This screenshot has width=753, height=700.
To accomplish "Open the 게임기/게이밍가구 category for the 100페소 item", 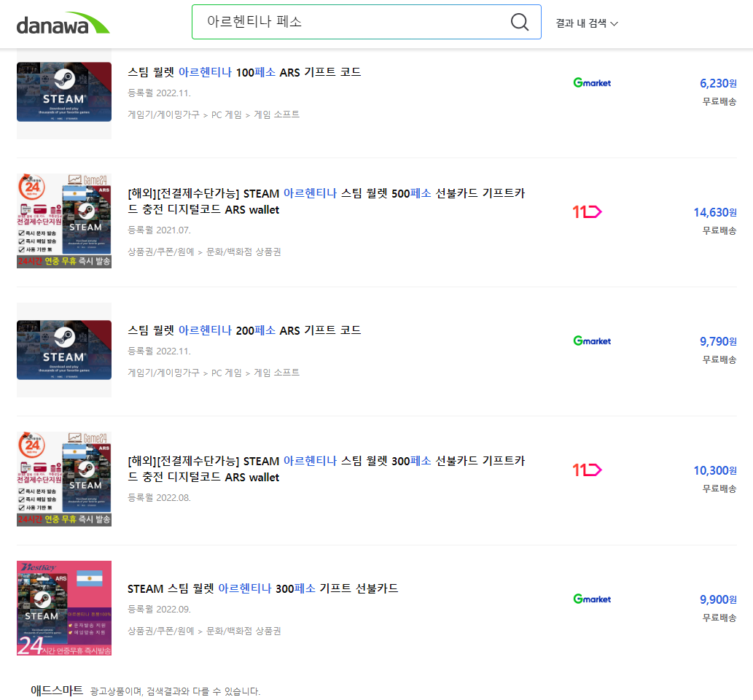I will coord(163,114).
